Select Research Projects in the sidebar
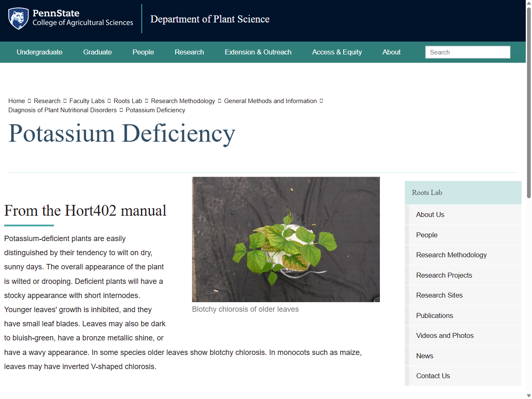Screen dimensions: 532x399 point(444,275)
